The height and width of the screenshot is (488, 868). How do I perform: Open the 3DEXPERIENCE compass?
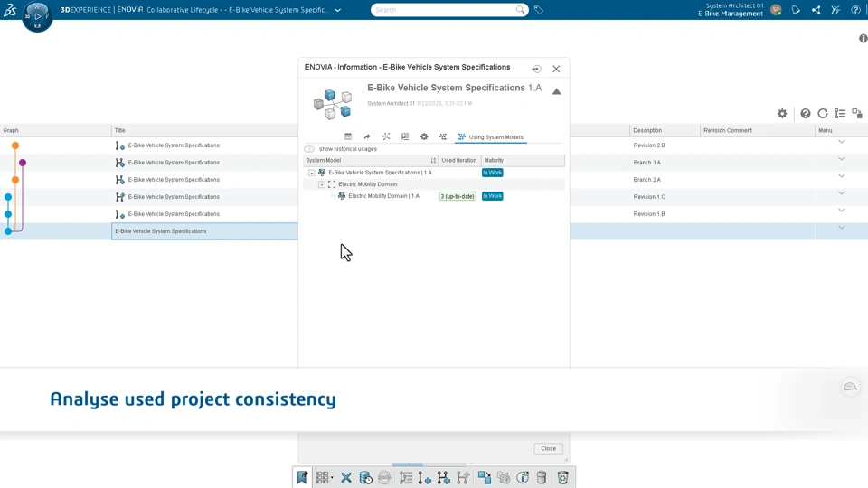(37, 16)
